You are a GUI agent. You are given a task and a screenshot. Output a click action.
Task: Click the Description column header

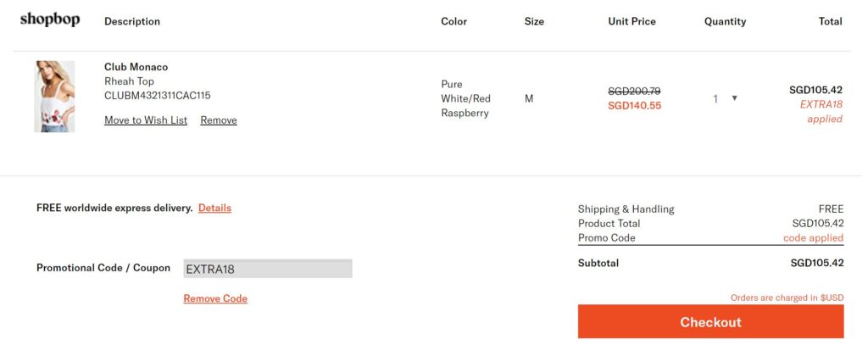132,21
